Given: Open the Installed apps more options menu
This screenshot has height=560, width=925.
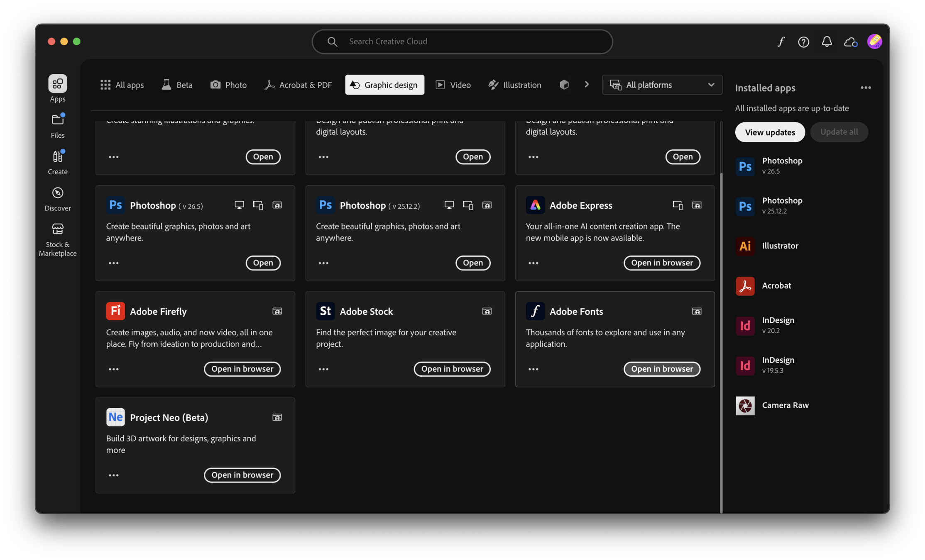Looking at the screenshot, I should (866, 88).
